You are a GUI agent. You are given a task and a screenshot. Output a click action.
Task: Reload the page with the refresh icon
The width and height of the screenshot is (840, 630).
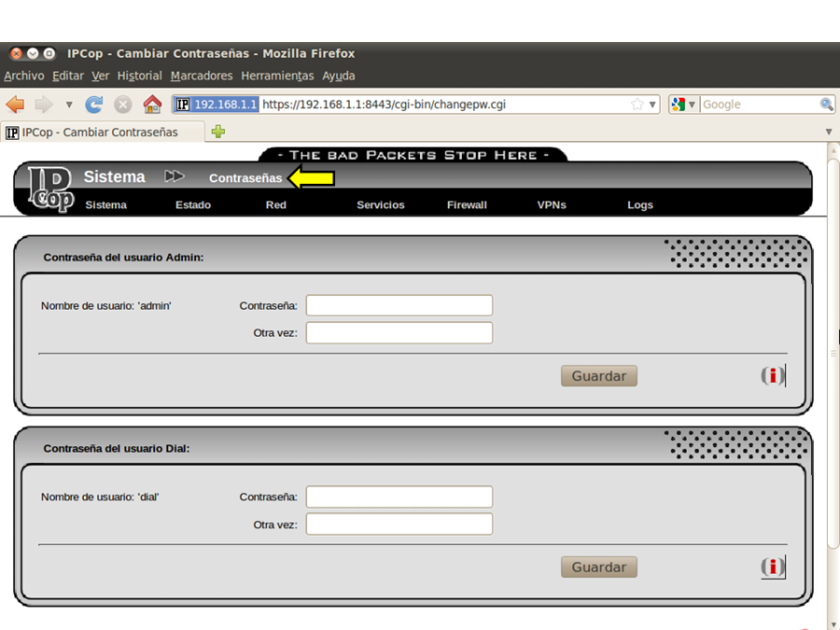pyautogui.click(x=94, y=105)
